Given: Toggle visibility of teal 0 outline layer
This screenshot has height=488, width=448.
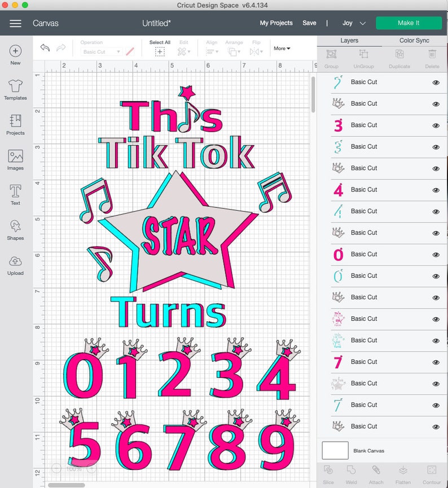Looking at the screenshot, I should 436,276.
